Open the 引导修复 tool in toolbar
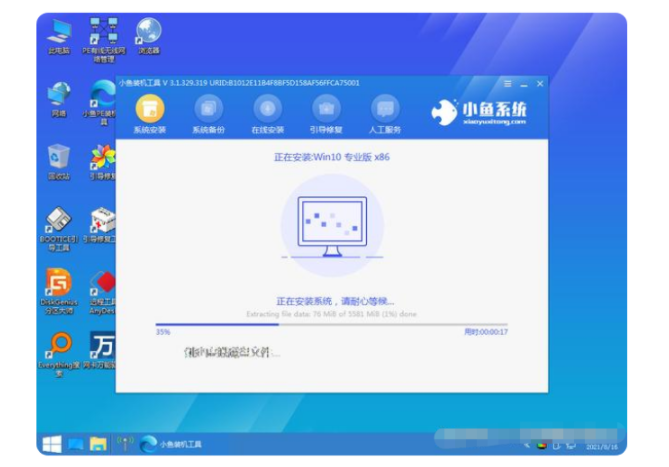 click(326, 109)
